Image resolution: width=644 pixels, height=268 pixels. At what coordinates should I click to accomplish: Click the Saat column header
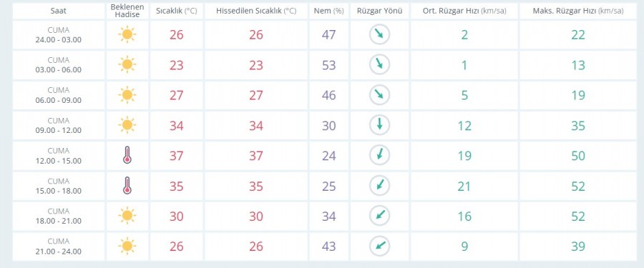(59, 11)
